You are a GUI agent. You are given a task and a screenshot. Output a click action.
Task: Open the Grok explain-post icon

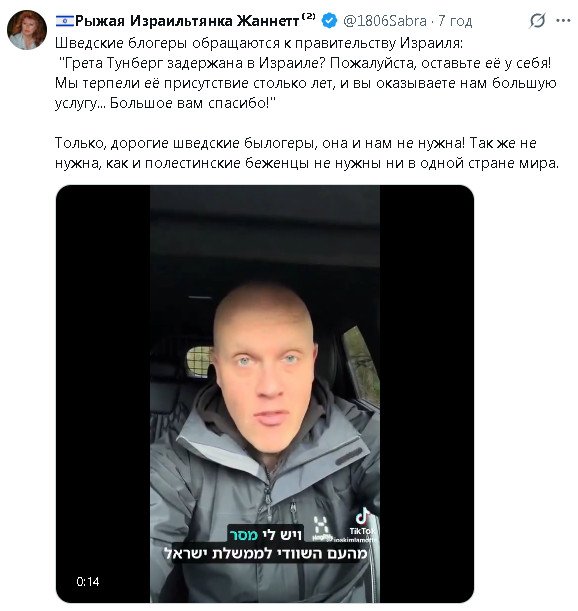(537, 20)
